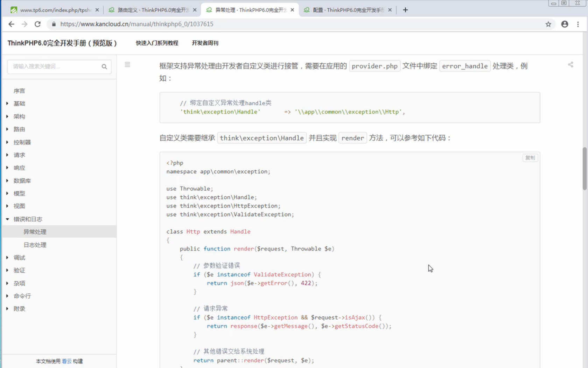Screen dimensions: 588x368
Task: Expand the 附录 chapter arrow
Action: (x=7, y=309)
